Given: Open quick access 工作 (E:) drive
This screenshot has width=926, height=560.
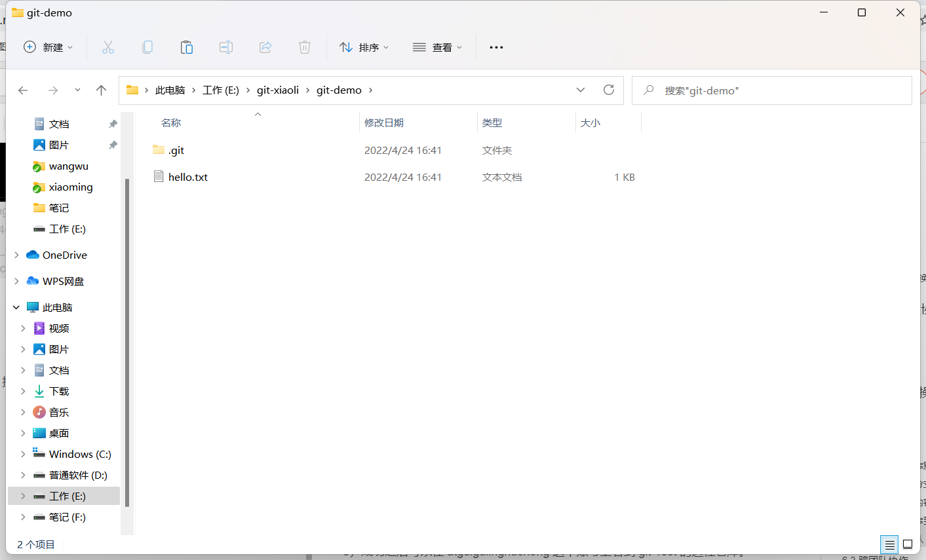Looking at the screenshot, I should (67, 229).
